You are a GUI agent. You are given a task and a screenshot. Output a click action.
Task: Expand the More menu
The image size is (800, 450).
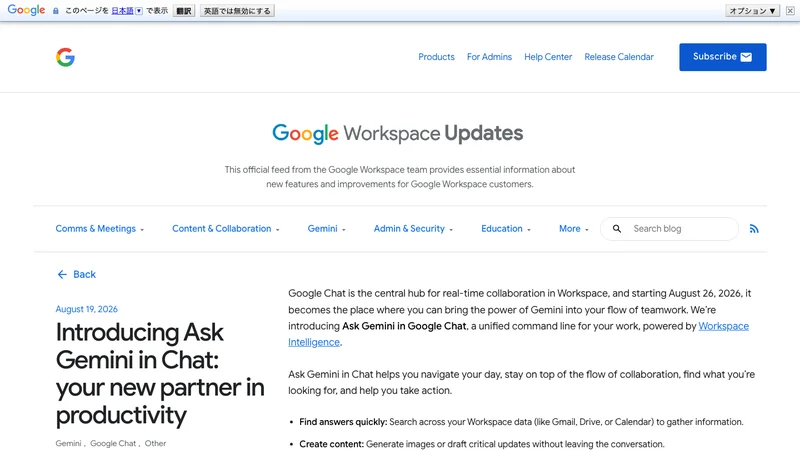(573, 229)
